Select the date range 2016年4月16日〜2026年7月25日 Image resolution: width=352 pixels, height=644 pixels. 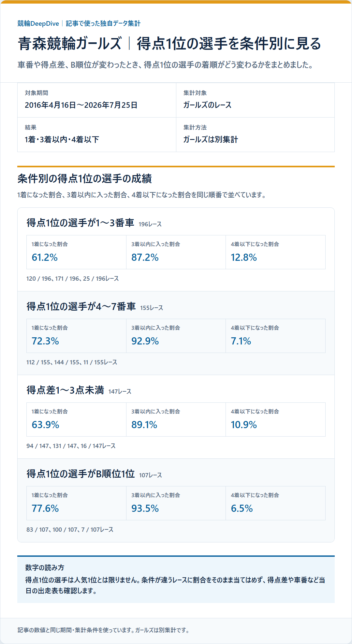(81, 105)
